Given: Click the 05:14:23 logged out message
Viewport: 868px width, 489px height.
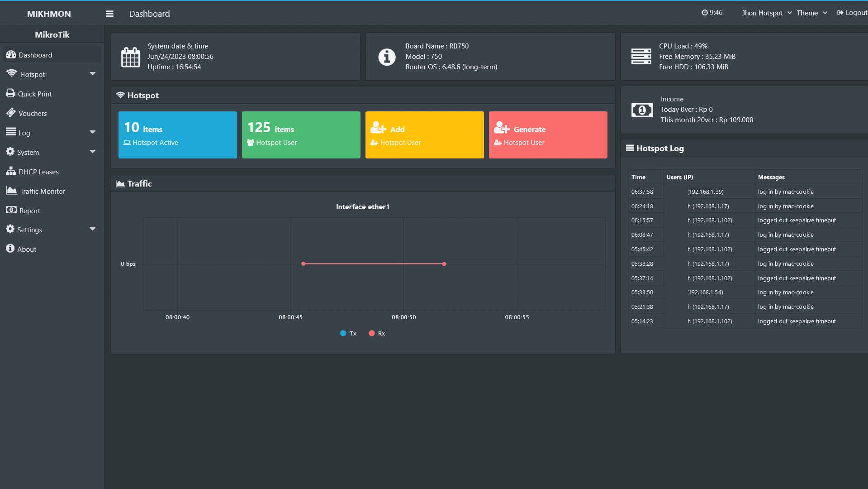Looking at the screenshot, I should point(797,321).
